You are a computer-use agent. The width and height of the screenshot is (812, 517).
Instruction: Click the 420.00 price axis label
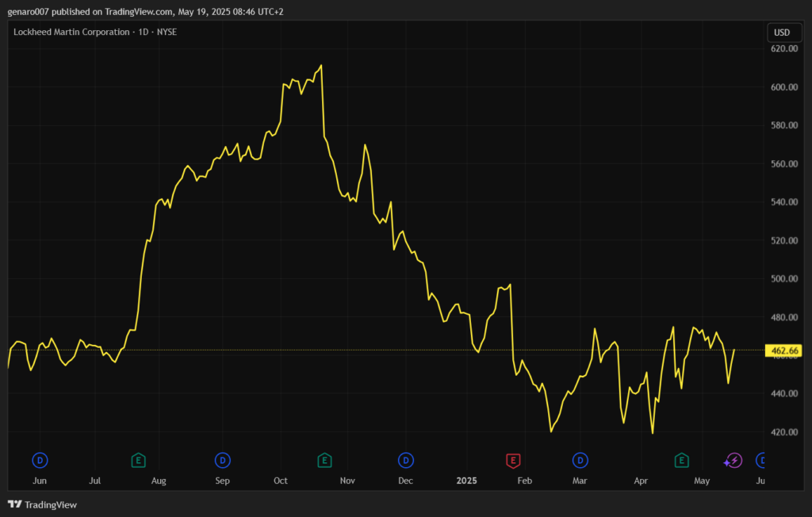[x=783, y=432]
